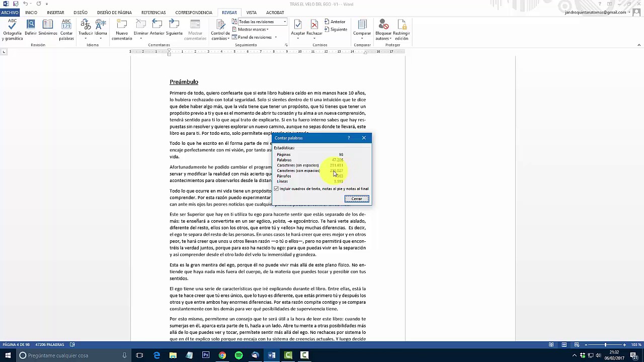The image size is (644, 362).
Task: Open Restringir edición pane
Action: pos(401,30)
